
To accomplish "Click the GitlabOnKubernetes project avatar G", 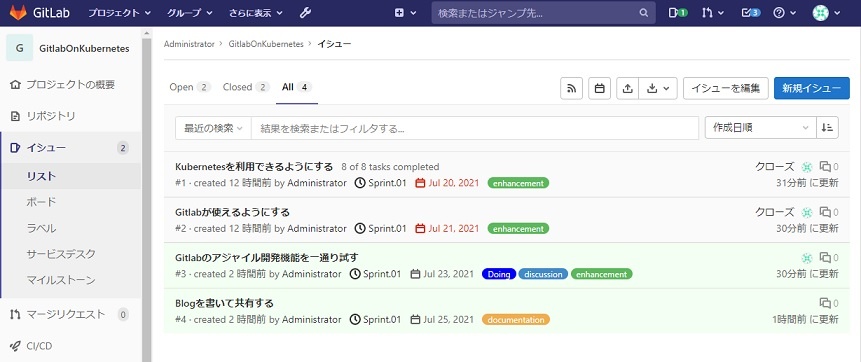I will (x=20, y=48).
